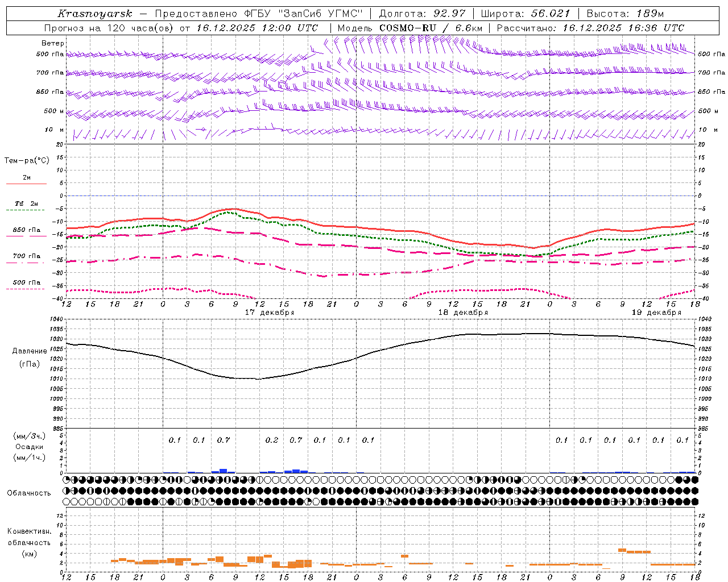The height and width of the screenshot is (582, 728).
Task: Click the Широта: 56.021 header field
Action: [526, 14]
